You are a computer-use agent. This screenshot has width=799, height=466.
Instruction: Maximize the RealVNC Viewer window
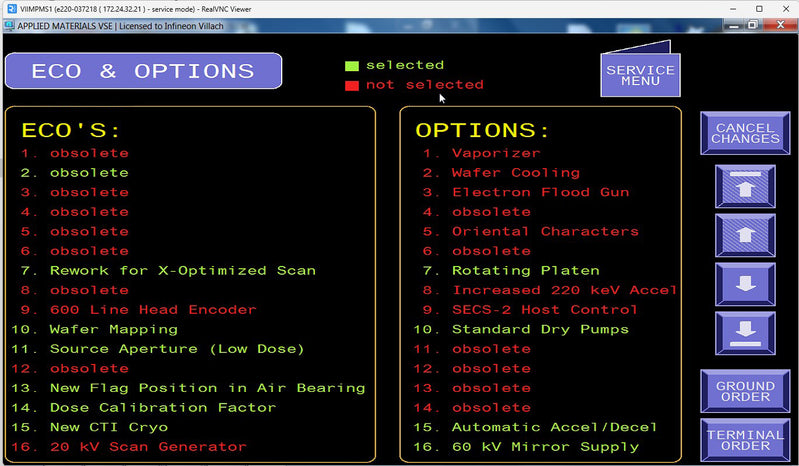click(x=759, y=9)
